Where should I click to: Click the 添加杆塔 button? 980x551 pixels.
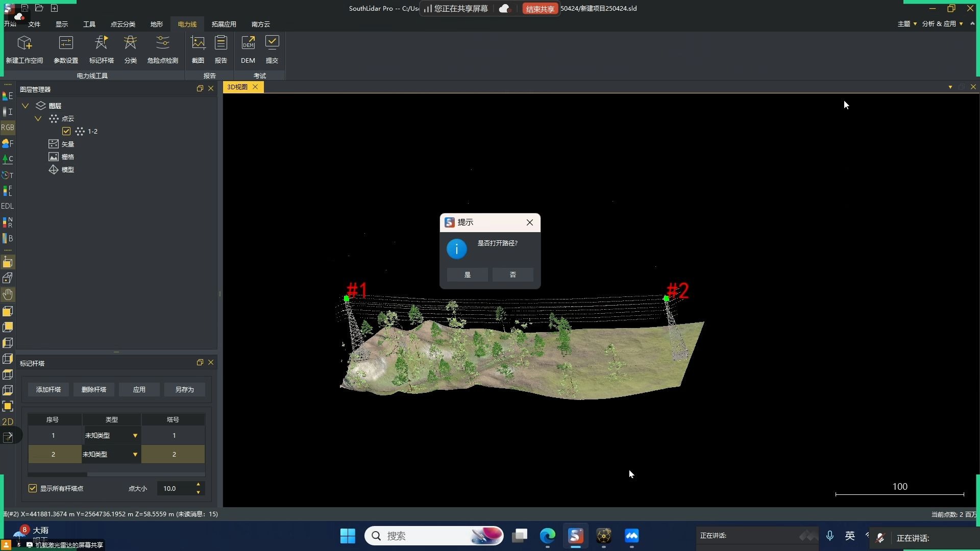(48, 389)
